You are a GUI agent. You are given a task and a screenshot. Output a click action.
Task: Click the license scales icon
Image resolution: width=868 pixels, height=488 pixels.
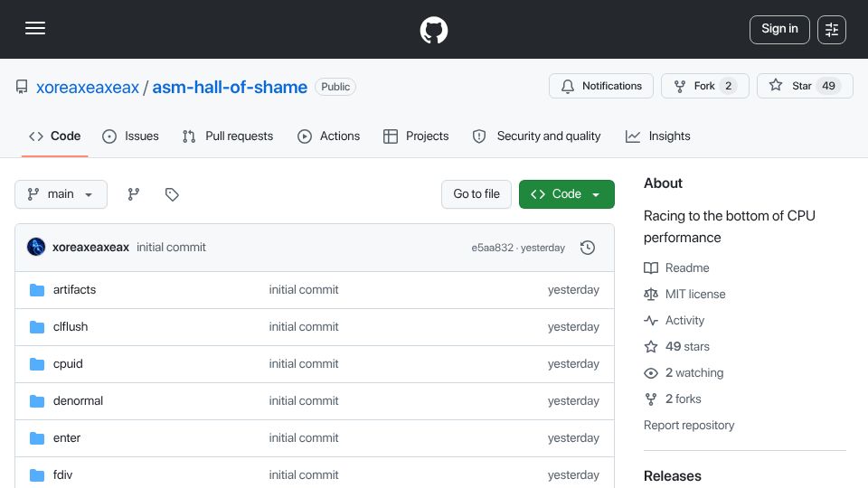pos(651,294)
